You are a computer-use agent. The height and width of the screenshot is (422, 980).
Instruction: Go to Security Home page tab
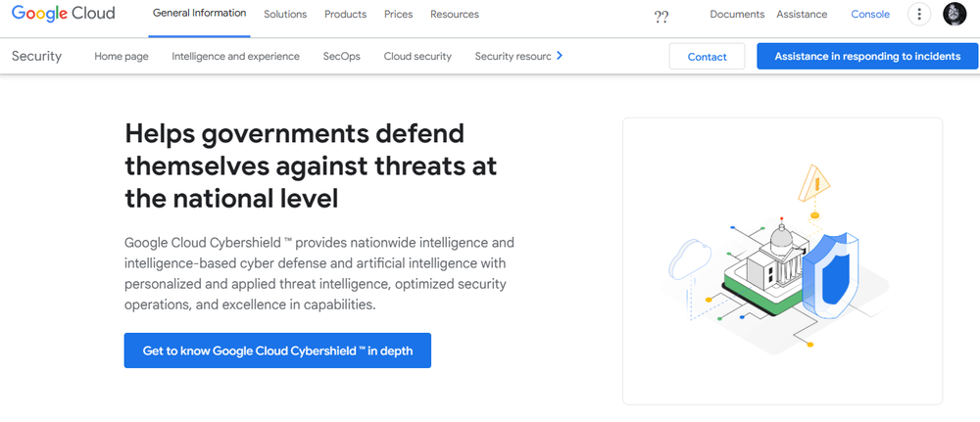click(x=122, y=56)
